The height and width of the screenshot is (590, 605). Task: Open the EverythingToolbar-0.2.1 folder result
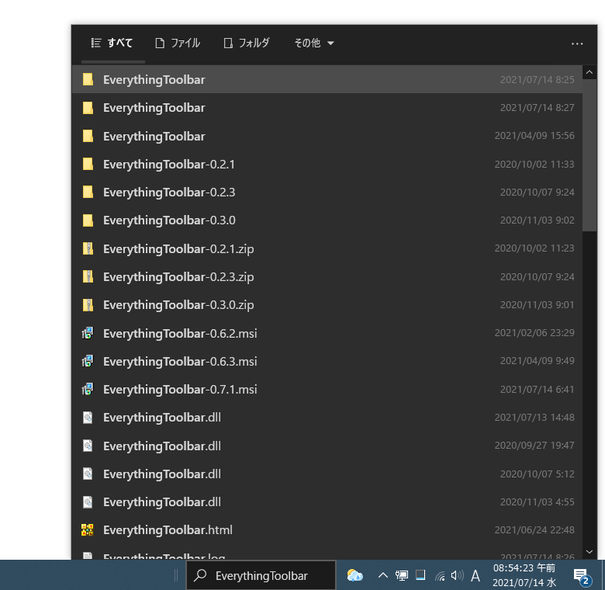pos(327,164)
